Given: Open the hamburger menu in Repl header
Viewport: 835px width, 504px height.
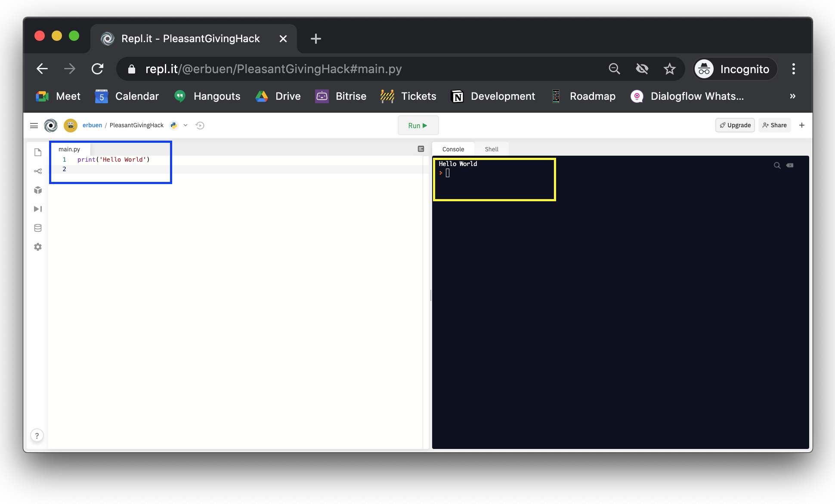Looking at the screenshot, I should (x=34, y=126).
